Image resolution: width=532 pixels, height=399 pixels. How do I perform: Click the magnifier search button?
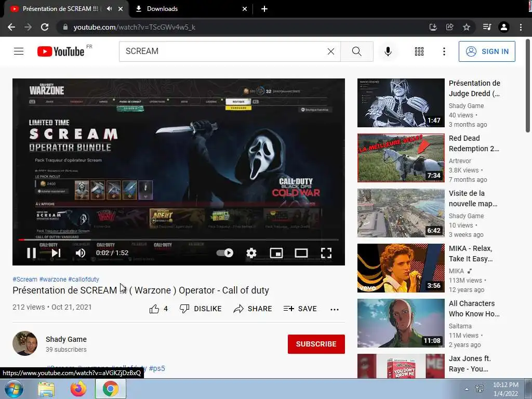(356, 51)
